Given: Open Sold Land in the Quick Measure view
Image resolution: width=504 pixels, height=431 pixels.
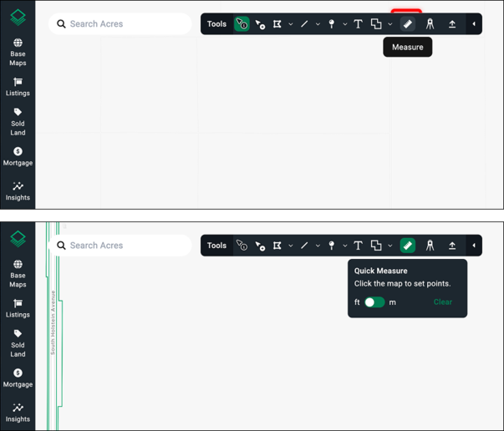Looking at the screenshot, I should (18, 343).
